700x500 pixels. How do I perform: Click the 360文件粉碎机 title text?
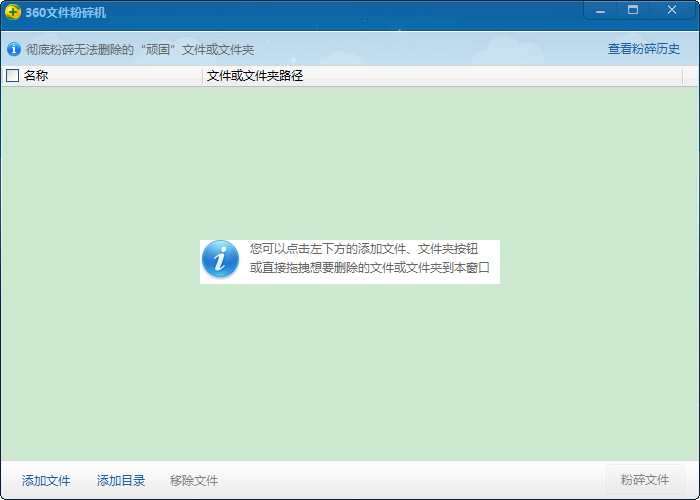tap(66, 13)
